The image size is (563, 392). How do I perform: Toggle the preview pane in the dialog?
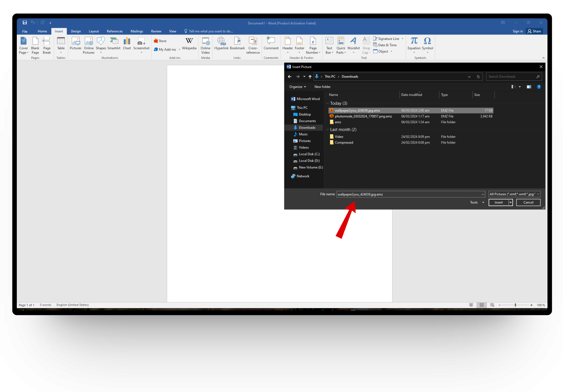click(x=529, y=87)
